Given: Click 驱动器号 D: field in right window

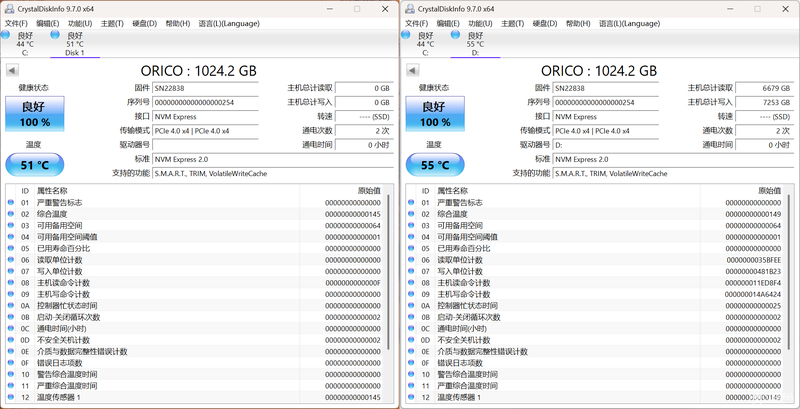Looking at the screenshot, I should (x=606, y=145).
